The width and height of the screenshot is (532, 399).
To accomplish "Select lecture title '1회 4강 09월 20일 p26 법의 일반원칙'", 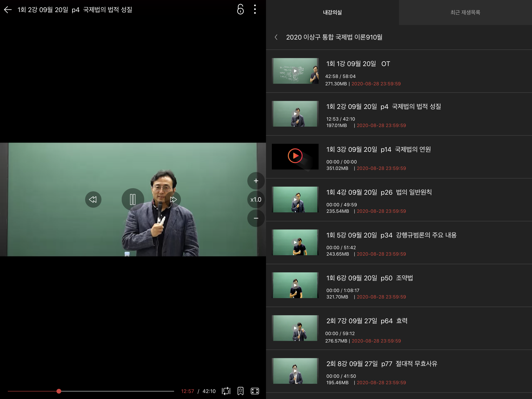I will (x=379, y=192).
